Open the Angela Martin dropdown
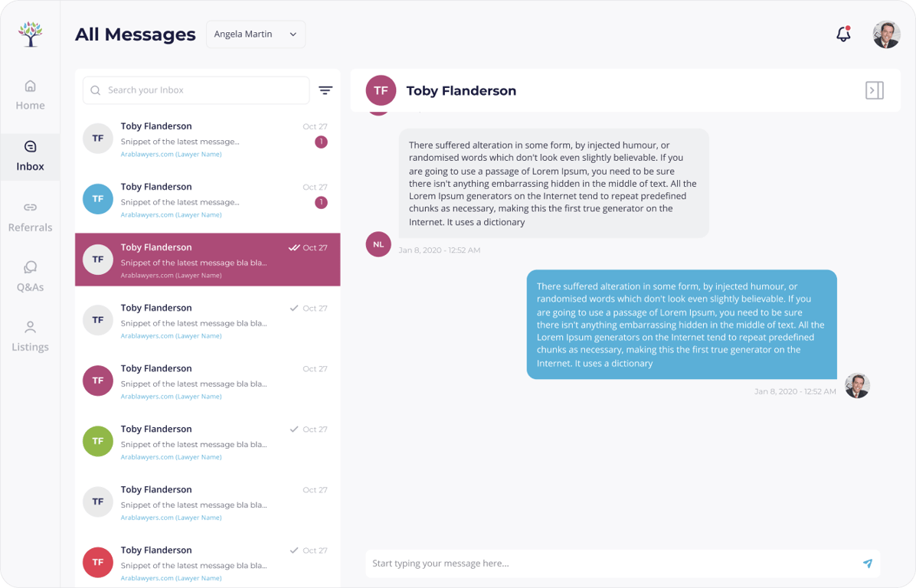The height and width of the screenshot is (588, 916). pos(256,34)
